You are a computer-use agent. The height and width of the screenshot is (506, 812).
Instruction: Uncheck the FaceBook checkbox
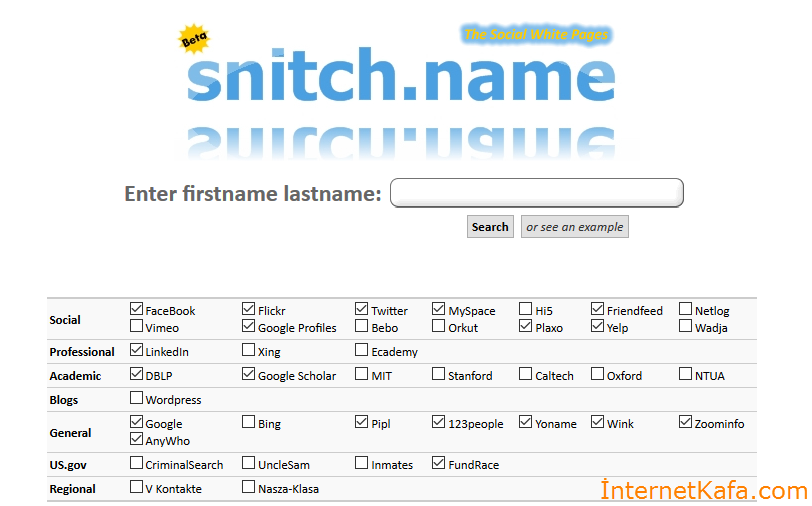[136, 309]
